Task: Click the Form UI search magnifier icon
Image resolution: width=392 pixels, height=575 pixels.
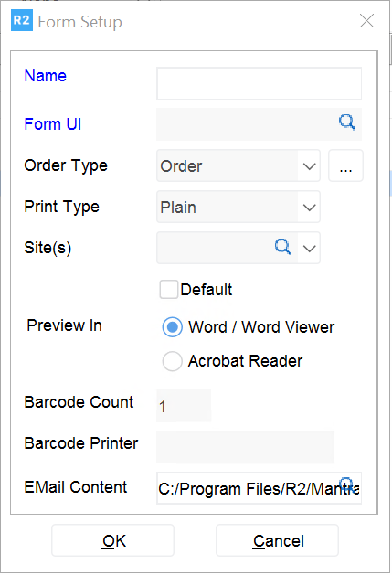Action: click(347, 122)
